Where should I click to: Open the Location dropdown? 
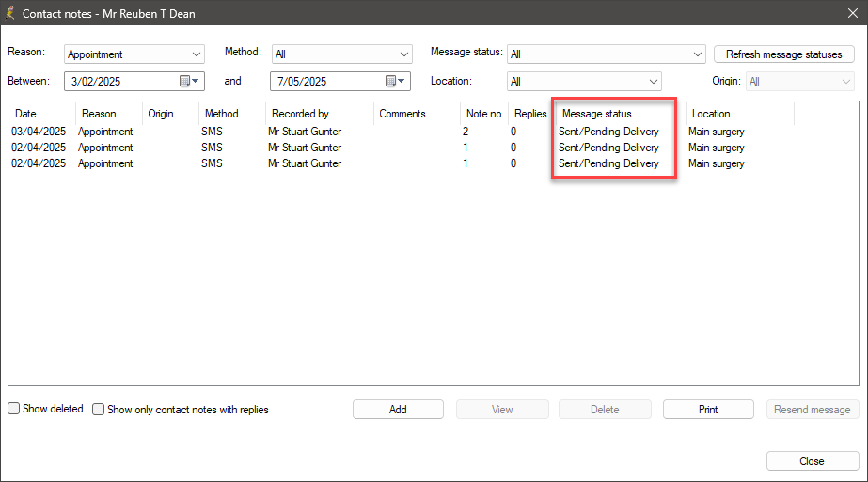coord(653,82)
